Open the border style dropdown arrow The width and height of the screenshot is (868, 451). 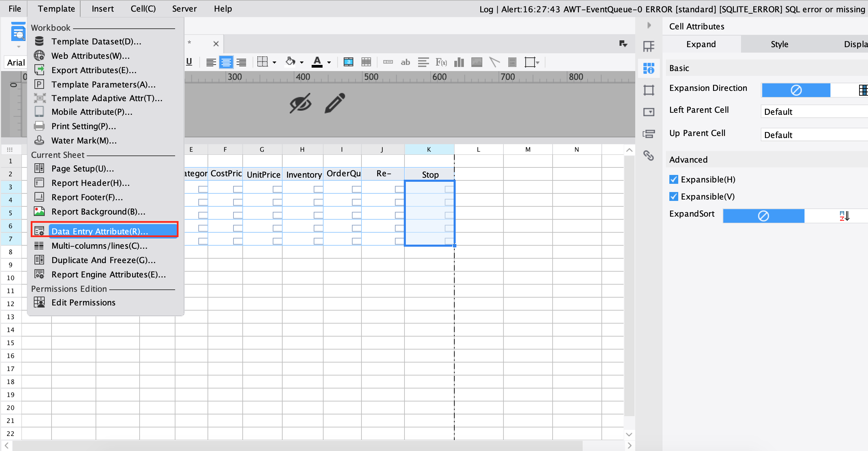coord(274,62)
